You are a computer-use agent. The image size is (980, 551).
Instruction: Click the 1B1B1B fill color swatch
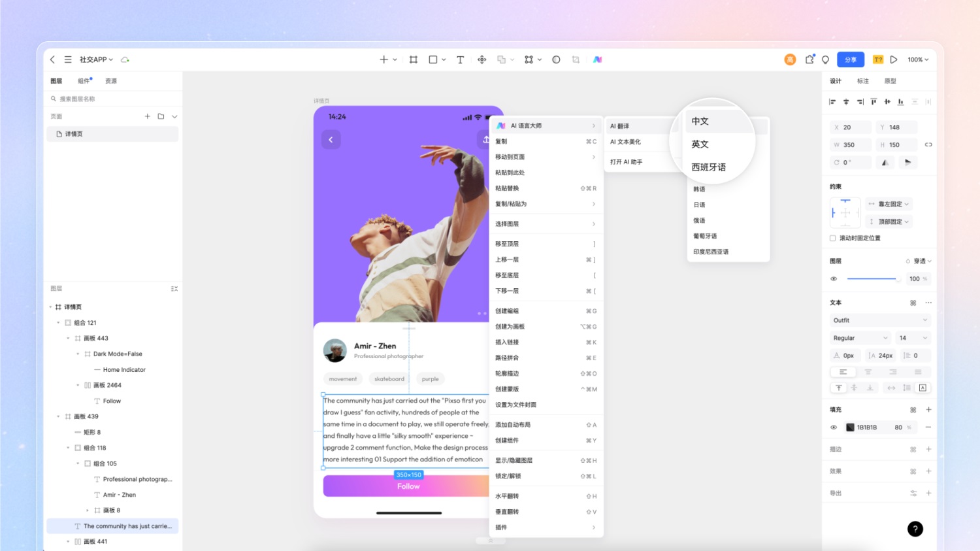(x=850, y=427)
